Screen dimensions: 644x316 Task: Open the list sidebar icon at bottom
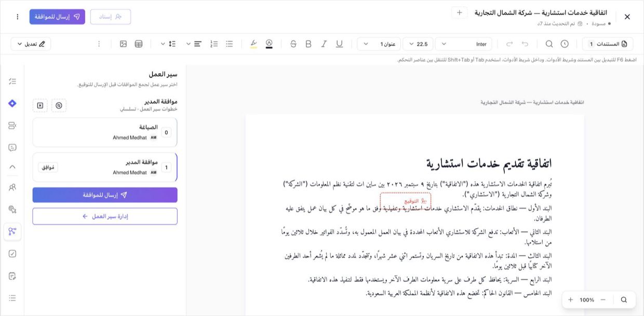[x=12, y=298]
